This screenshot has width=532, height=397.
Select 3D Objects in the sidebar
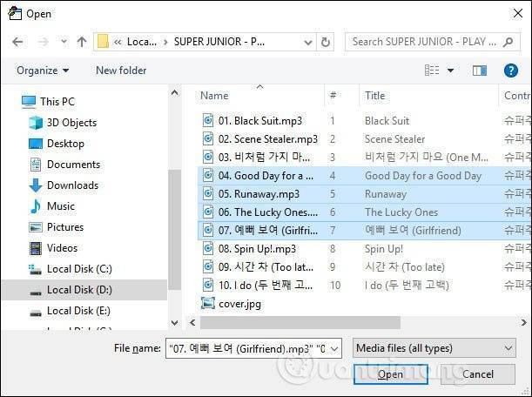pos(71,123)
